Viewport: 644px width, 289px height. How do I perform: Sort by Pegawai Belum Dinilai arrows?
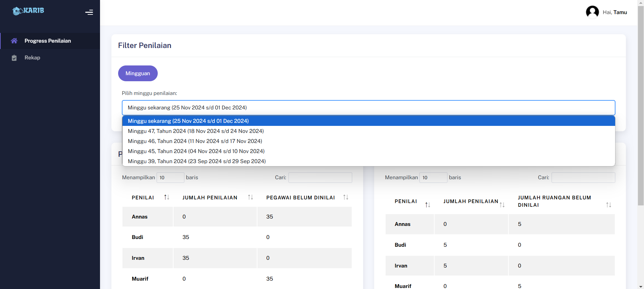pyautogui.click(x=346, y=197)
